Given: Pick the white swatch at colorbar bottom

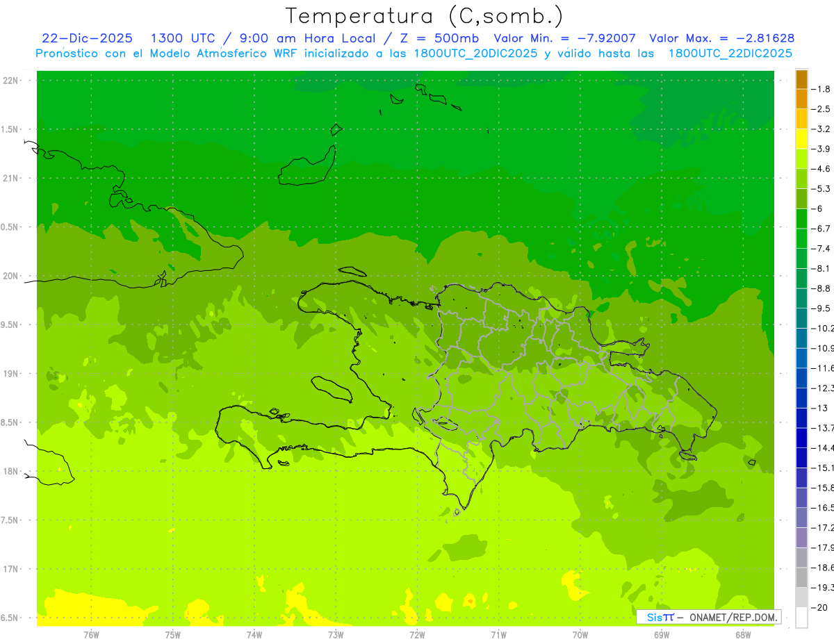Looking at the screenshot, I should (x=802, y=618).
